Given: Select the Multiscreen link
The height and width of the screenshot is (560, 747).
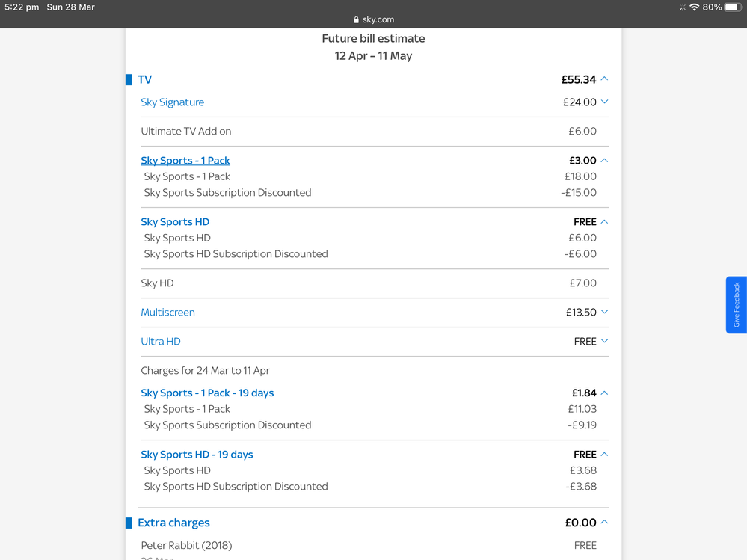Looking at the screenshot, I should coord(167,313).
